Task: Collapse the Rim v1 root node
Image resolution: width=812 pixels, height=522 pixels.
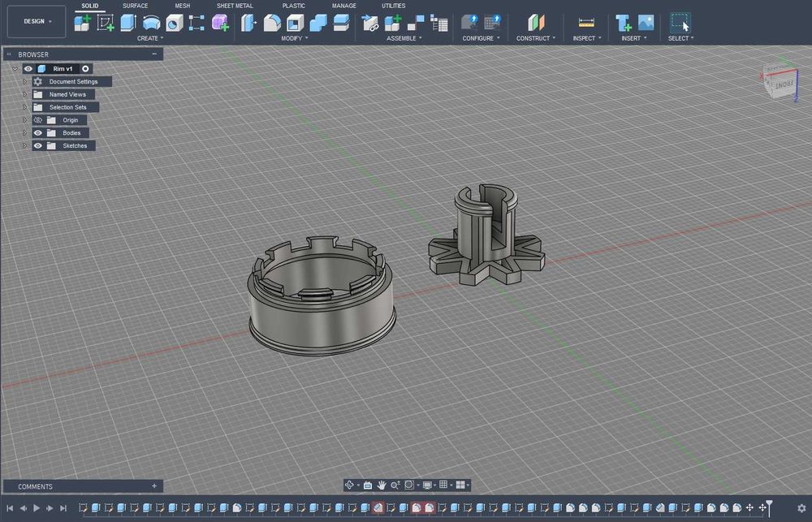Action: tap(15, 68)
